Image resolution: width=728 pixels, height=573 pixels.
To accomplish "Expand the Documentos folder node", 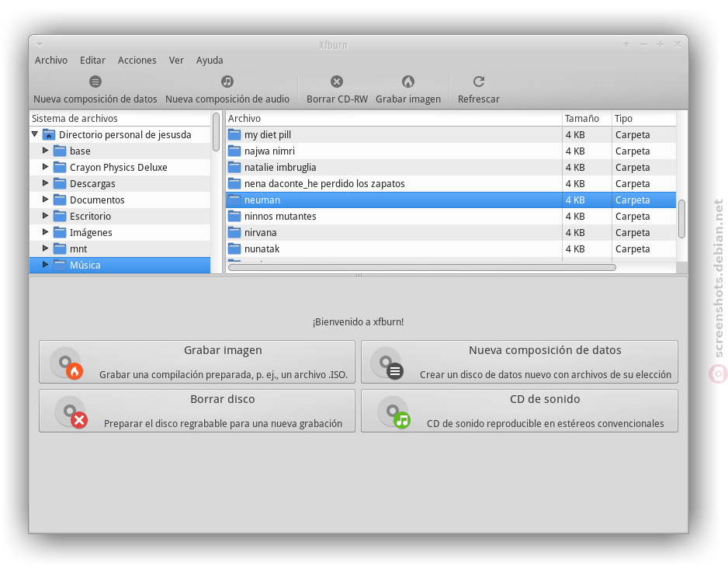I will pyautogui.click(x=45, y=200).
